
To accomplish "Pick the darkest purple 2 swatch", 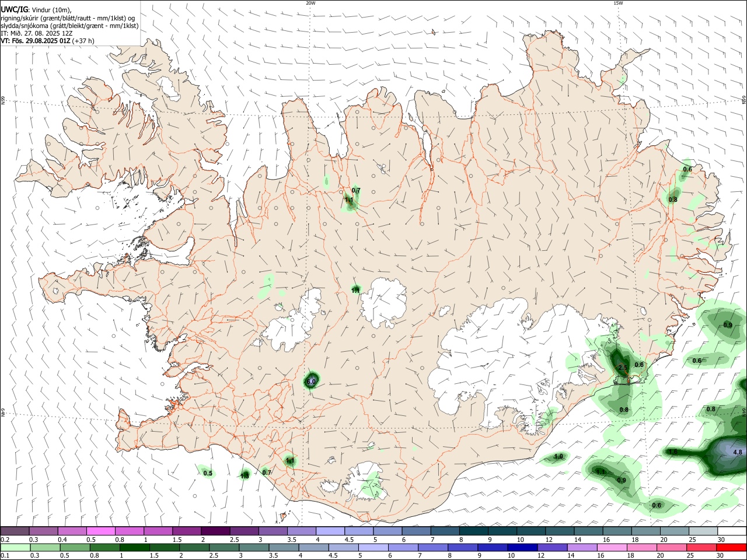I will (x=215, y=531).
